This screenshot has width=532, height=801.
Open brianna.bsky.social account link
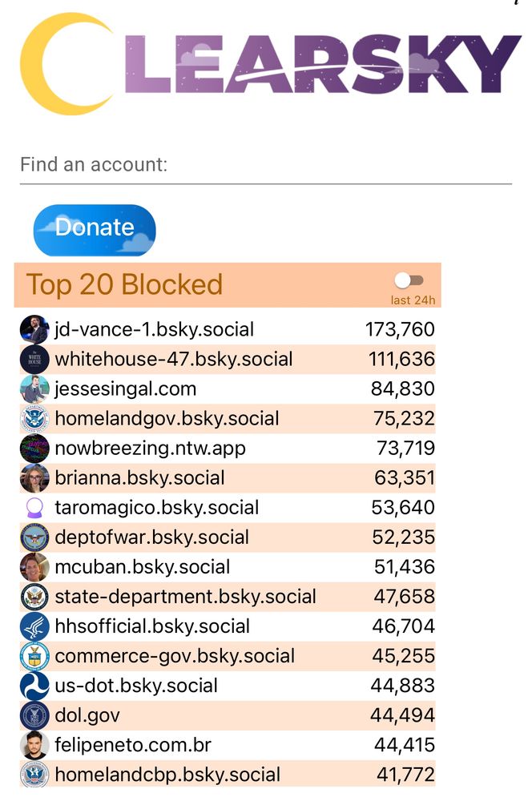pos(139,478)
